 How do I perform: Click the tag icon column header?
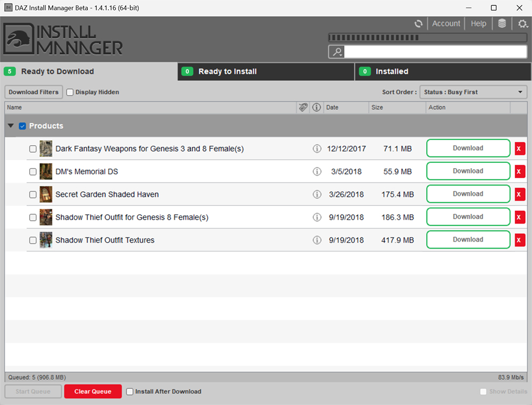coord(303,108)
